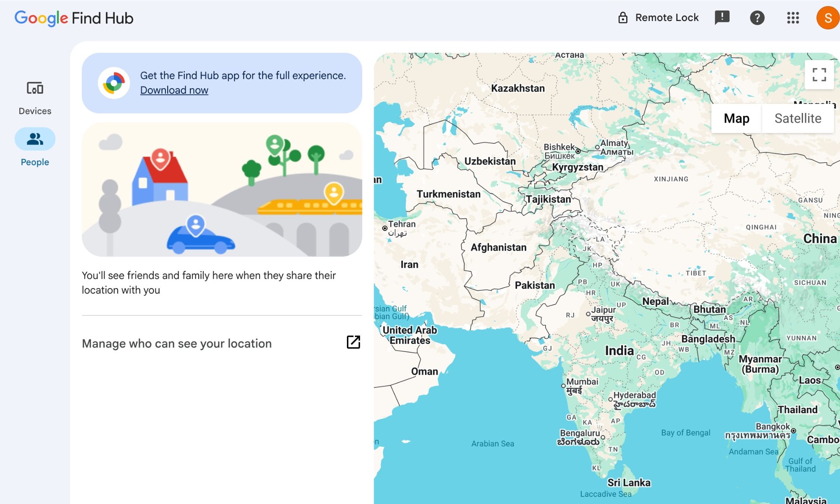840x504 pixels.
Task: Open the Devices sidebar icon
Action: point(35,89)
